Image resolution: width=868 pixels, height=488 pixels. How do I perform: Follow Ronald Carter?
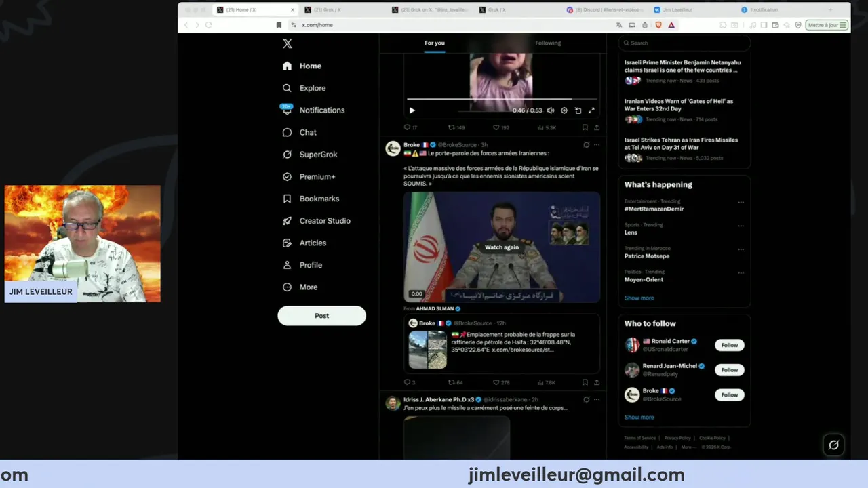point(729,345)
